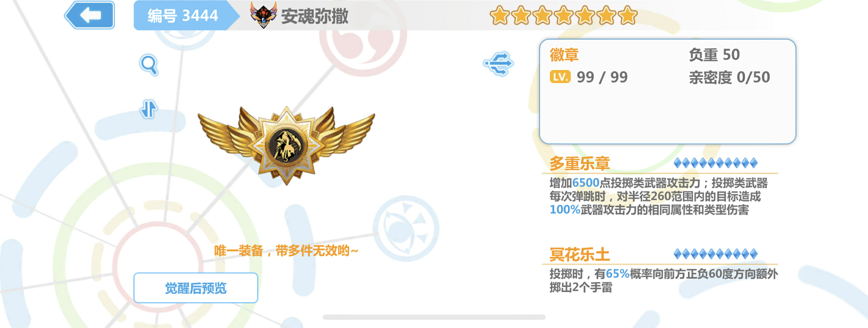
Task: Select the 编号 3444 ID tab
Action: (183, 15)
